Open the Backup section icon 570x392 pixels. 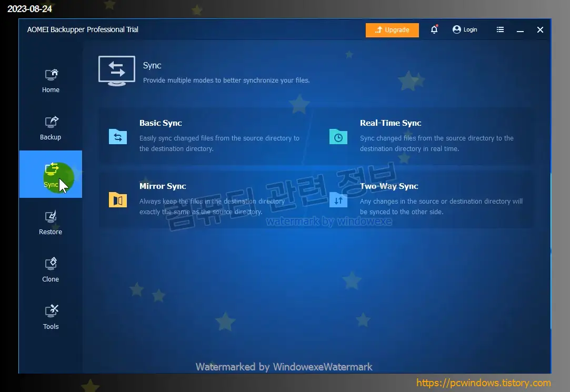51,122
